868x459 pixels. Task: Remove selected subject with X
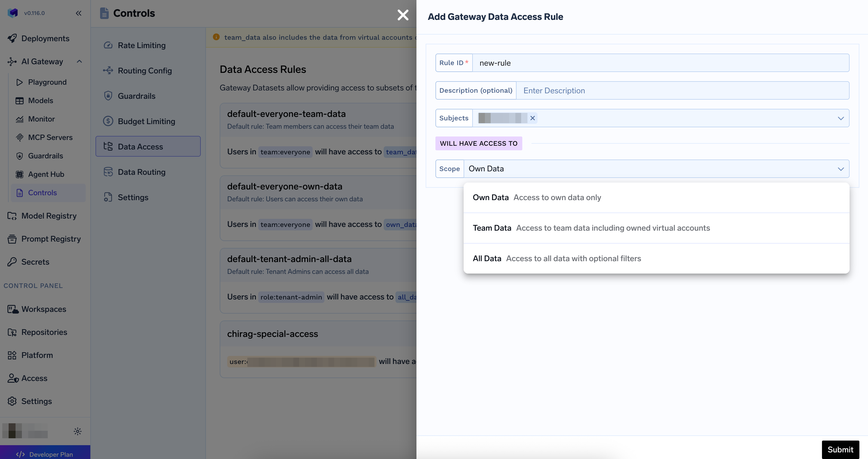click(x=532, y=118)
